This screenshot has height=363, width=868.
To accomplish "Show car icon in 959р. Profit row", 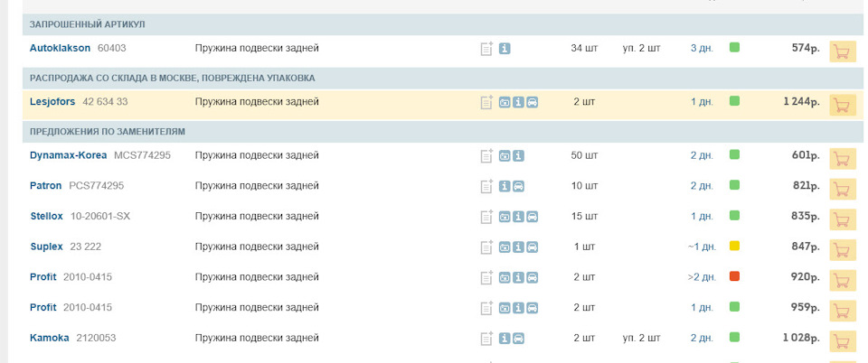I will [x=532, y=308].
